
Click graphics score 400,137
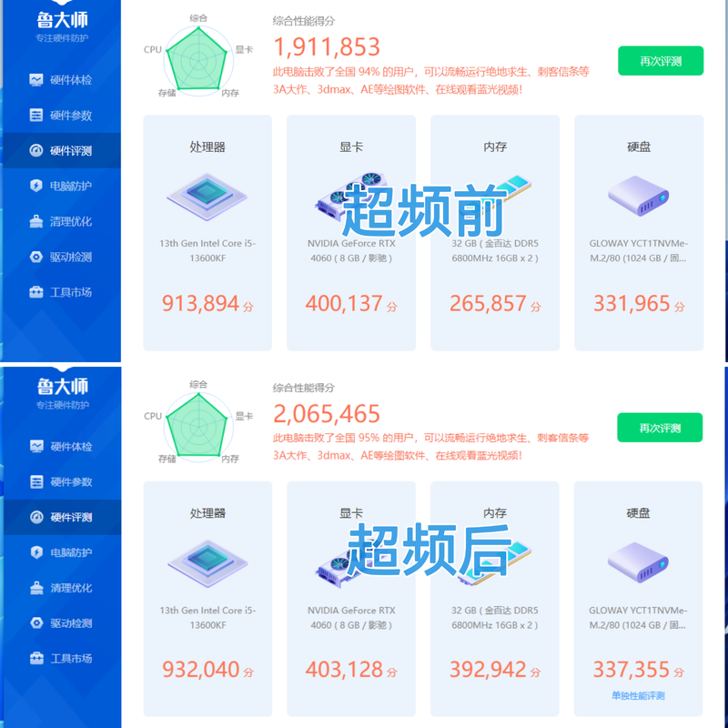pos(344,304)
